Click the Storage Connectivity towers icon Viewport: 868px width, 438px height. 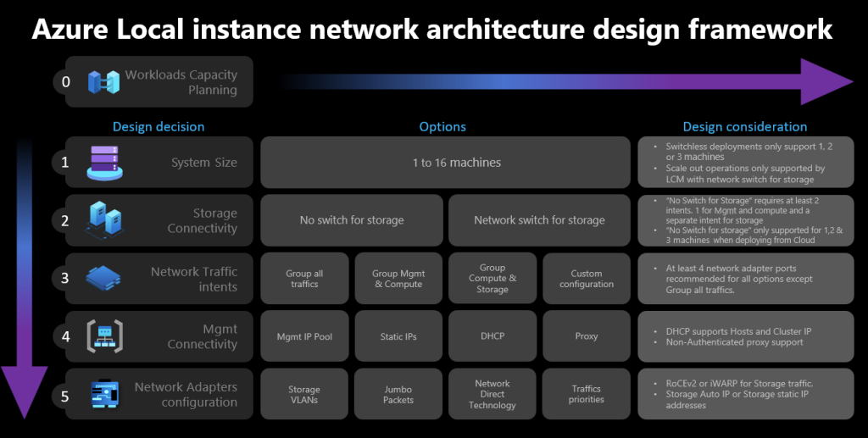105,220
